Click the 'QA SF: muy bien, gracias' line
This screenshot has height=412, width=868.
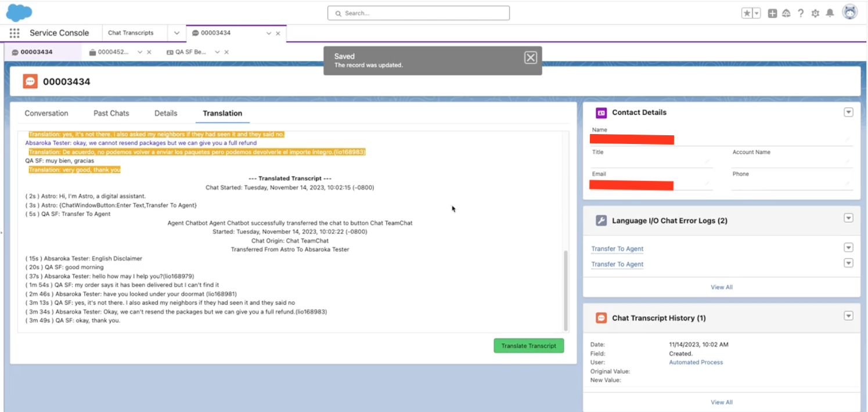tap(60, 161)
